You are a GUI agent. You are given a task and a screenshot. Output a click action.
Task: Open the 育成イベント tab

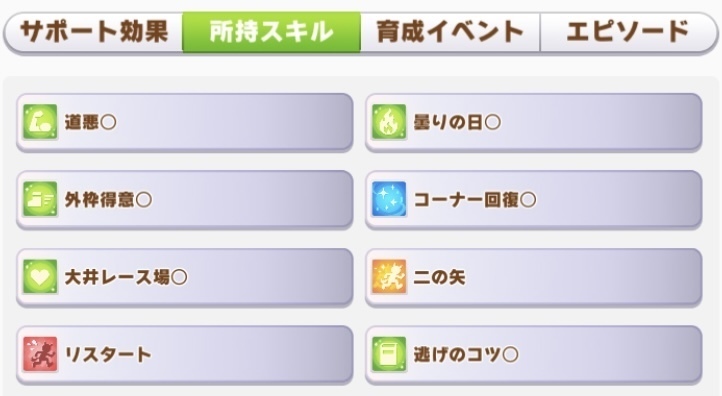coord(450,32)
